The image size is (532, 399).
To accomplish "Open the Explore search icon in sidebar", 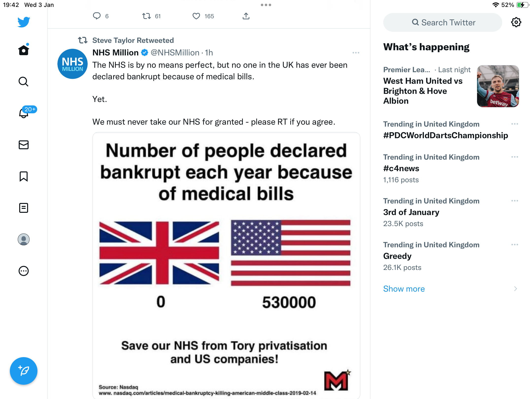I will (x=24, y=82).
